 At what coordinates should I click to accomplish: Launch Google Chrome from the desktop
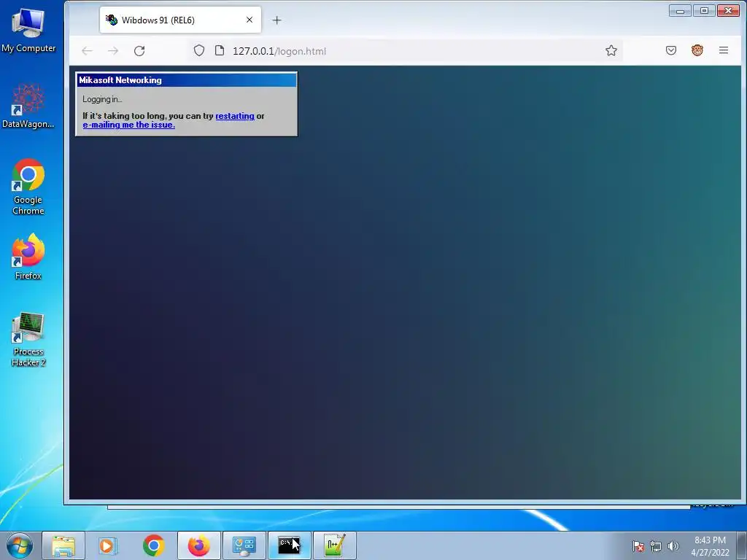pos(28,187)
